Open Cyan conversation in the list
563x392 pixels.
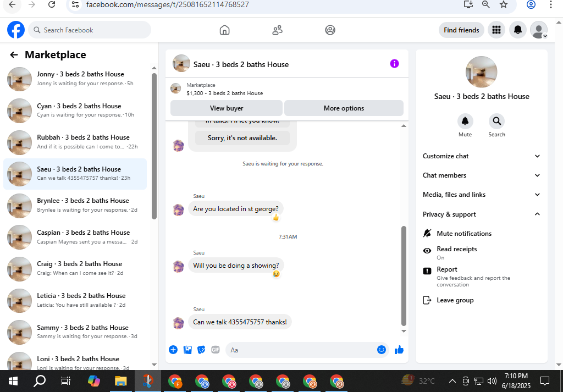click(75, 111)
